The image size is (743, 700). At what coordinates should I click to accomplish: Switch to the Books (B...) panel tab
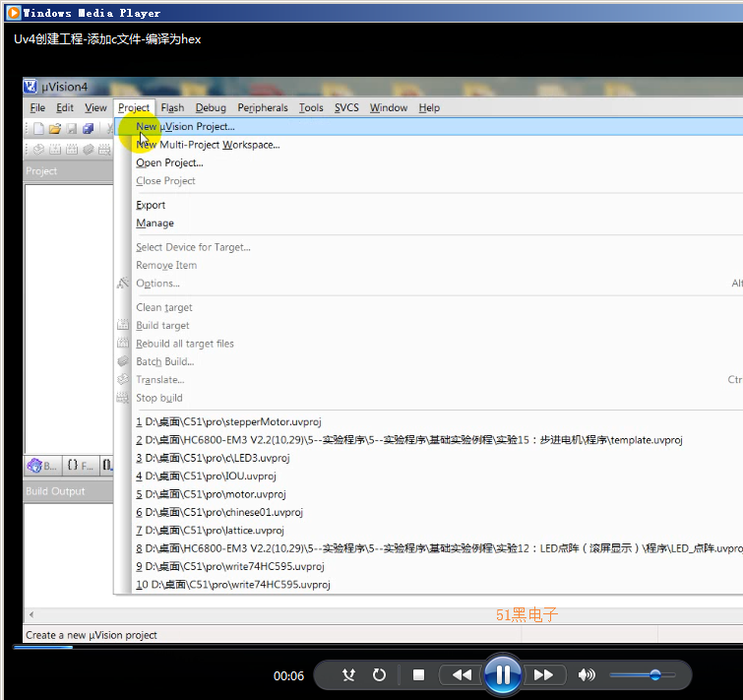click(x=42, y=466)
